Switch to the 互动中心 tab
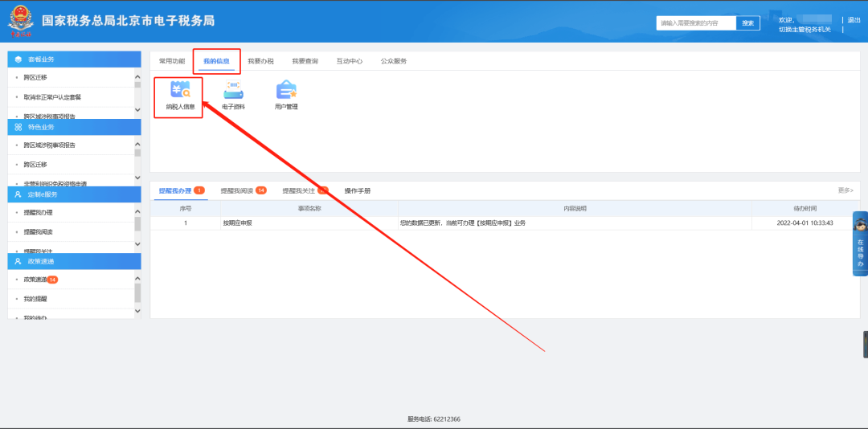Screen dimensions: 868x429 pos(350,61)
